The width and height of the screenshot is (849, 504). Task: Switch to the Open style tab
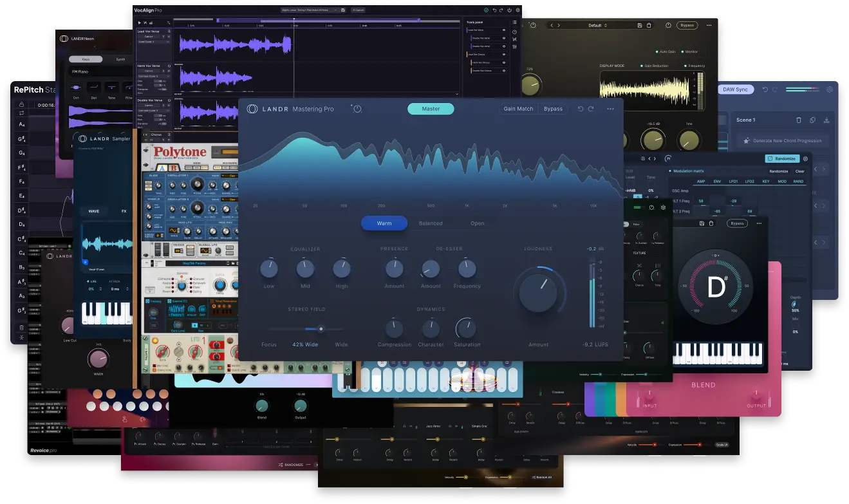(477, 223)
